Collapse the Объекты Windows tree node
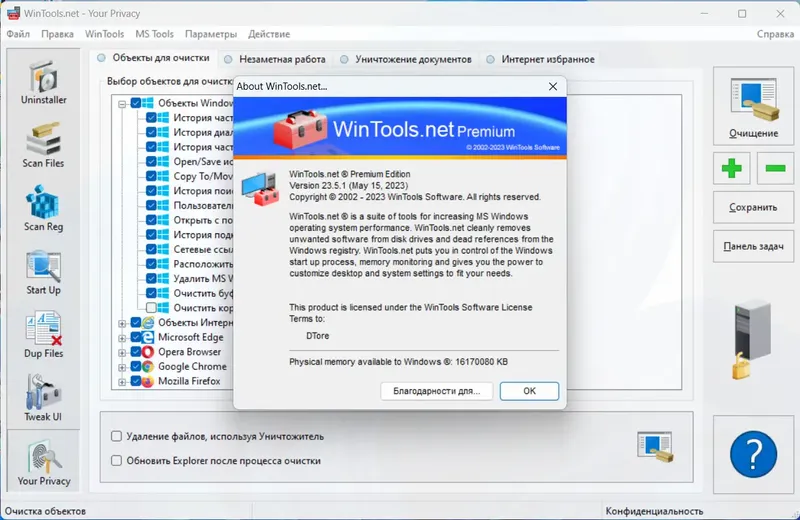 (x=122, y=104)
